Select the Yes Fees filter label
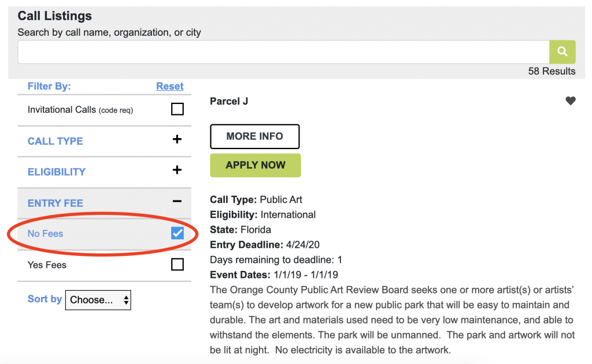This screenshot has width=592, height=364. (47, 265)
